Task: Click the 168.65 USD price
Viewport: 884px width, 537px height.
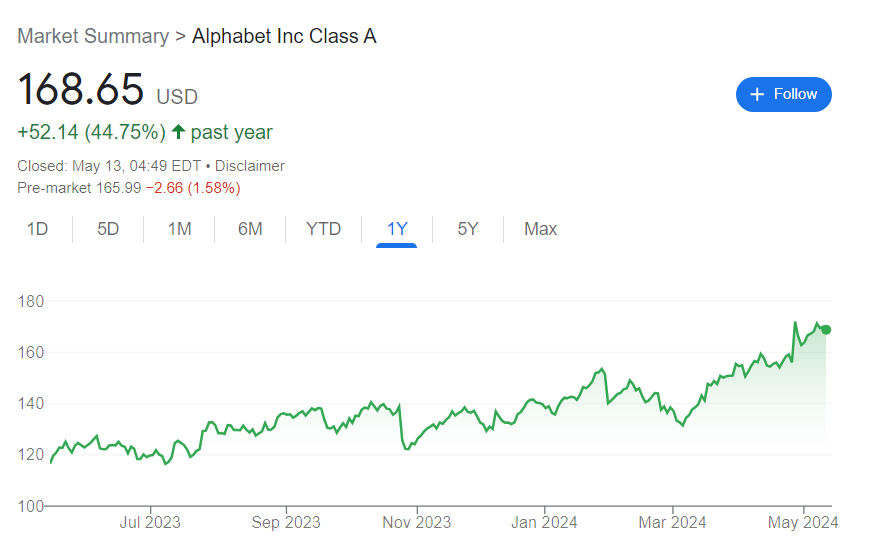Action: [x=107, y=90]
